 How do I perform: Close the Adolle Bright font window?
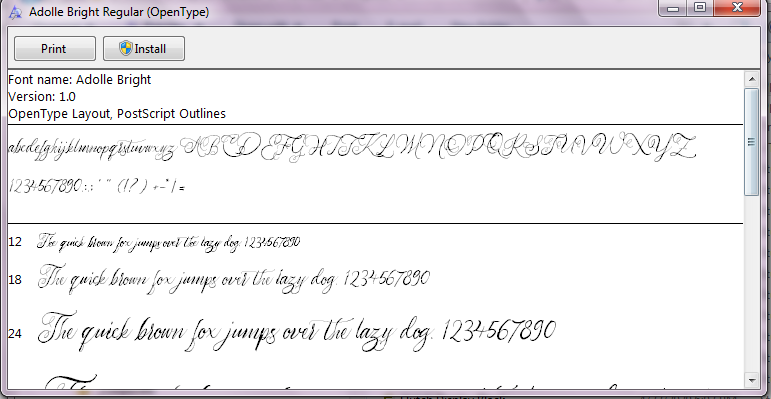(737, 7)
